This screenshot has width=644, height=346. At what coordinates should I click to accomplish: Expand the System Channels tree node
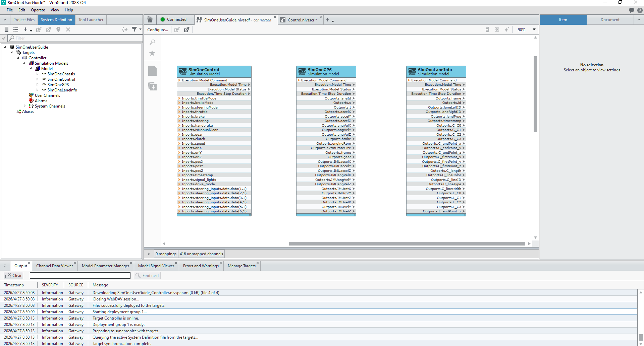coord(24,106)
